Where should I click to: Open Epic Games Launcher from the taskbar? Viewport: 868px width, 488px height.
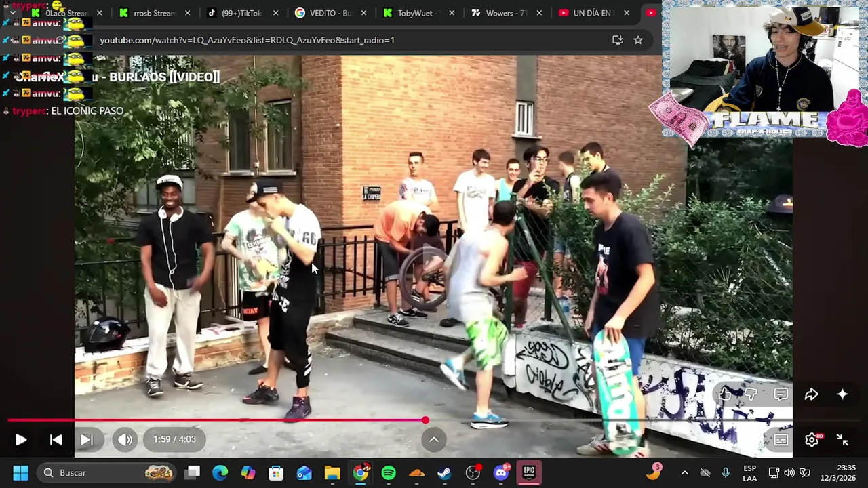pyautogui.click(x=529, y=472)
